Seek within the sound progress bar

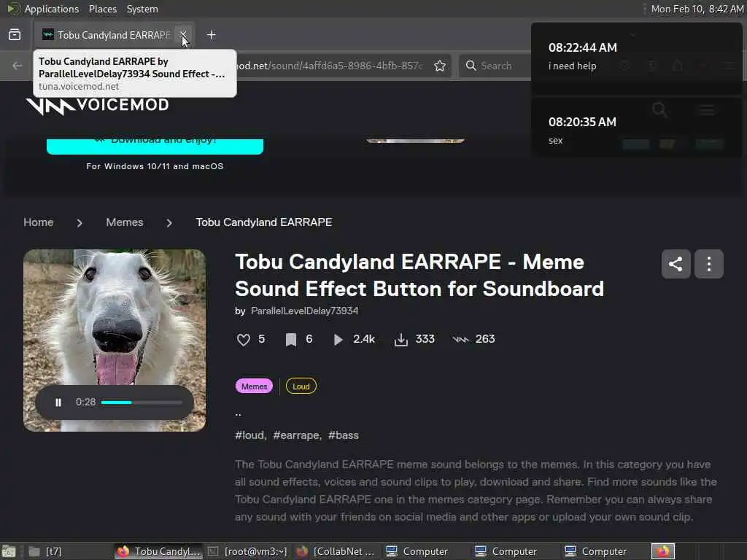(142, 402)
